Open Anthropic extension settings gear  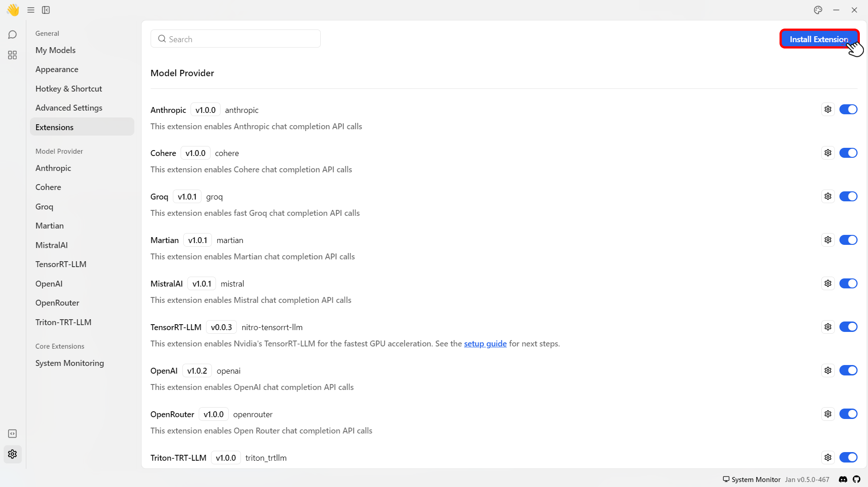coord(828,109)
